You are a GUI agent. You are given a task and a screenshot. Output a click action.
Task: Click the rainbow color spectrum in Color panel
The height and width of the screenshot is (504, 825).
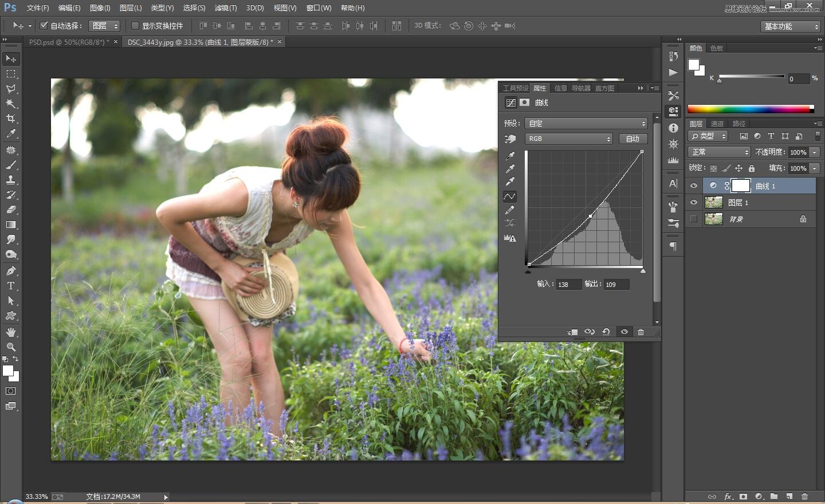(749, 108)
